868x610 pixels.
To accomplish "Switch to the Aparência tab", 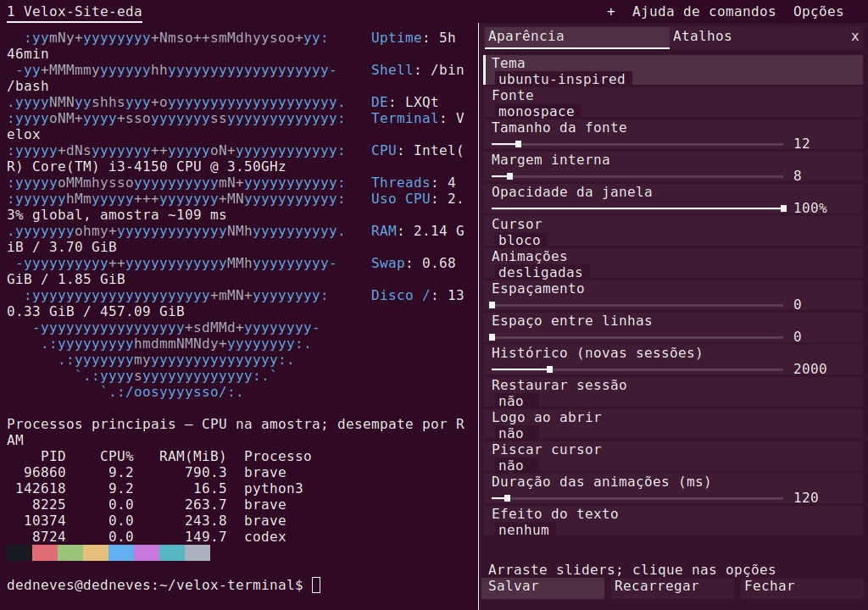I will coord(576,36).
